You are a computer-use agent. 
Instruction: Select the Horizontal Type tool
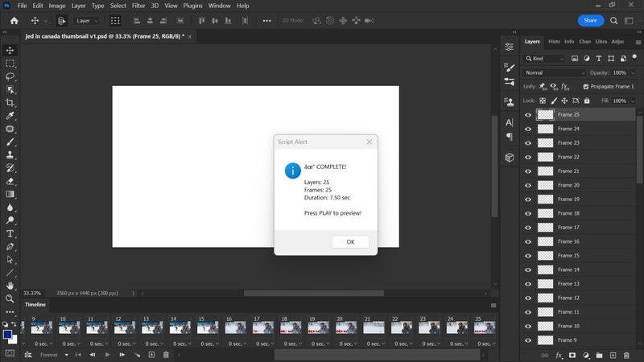click(10, 233)
